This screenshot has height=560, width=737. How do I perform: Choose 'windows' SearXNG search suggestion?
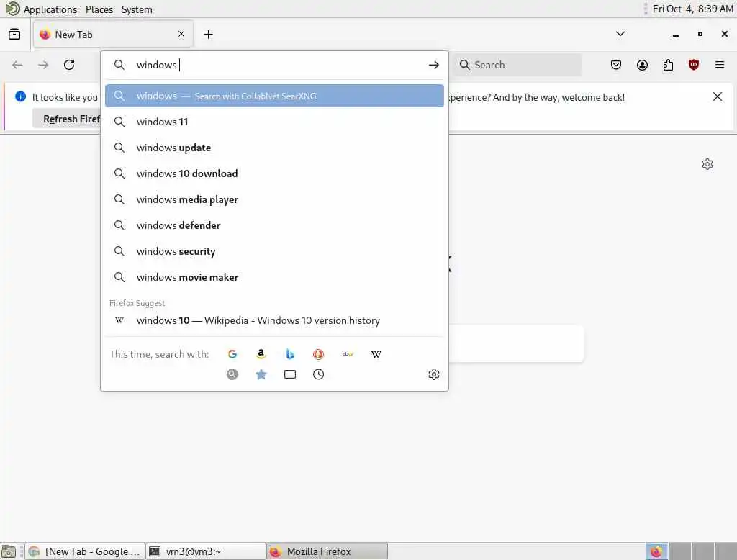[274, 96]
